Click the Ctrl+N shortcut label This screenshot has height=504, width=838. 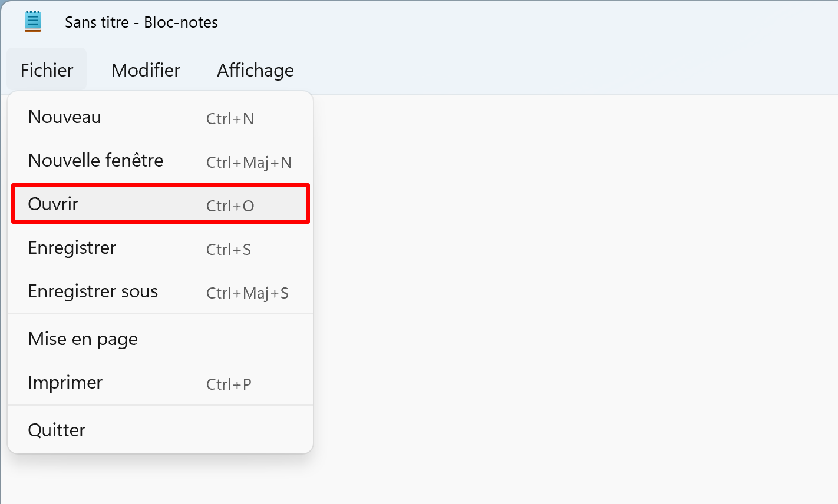(230, 119)
